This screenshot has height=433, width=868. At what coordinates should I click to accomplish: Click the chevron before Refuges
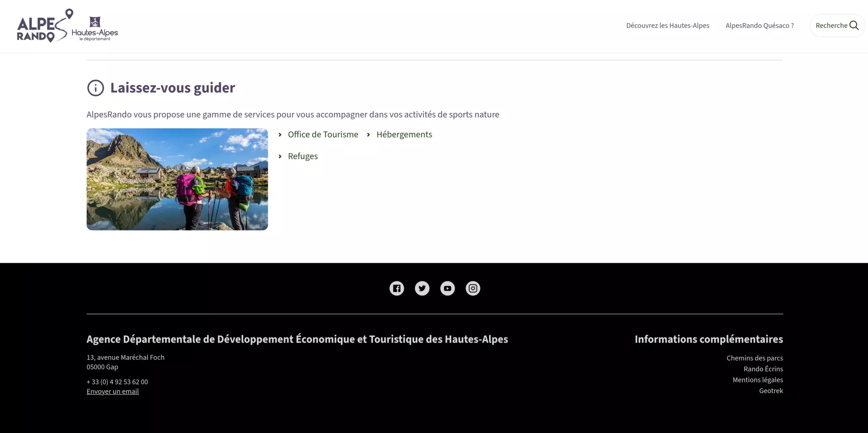(x=280, y=156)
